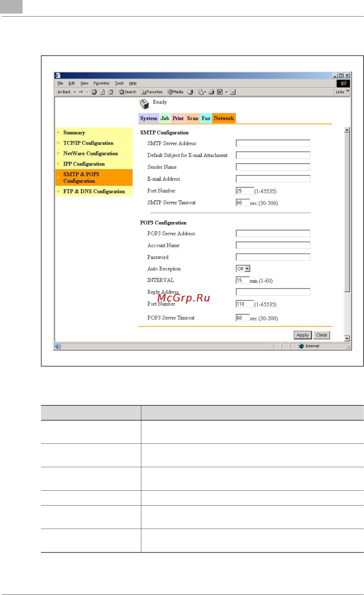Click the Print toolbar icon

(212, 92)
